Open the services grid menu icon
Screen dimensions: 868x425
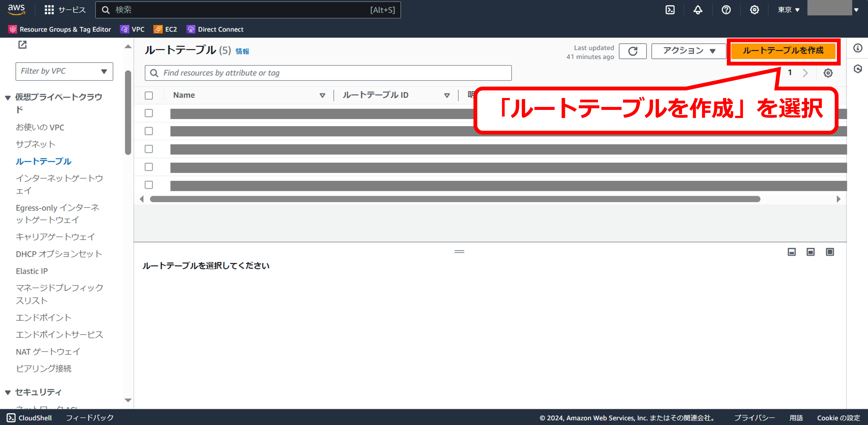pyautogui.click(x=49, y=10)
